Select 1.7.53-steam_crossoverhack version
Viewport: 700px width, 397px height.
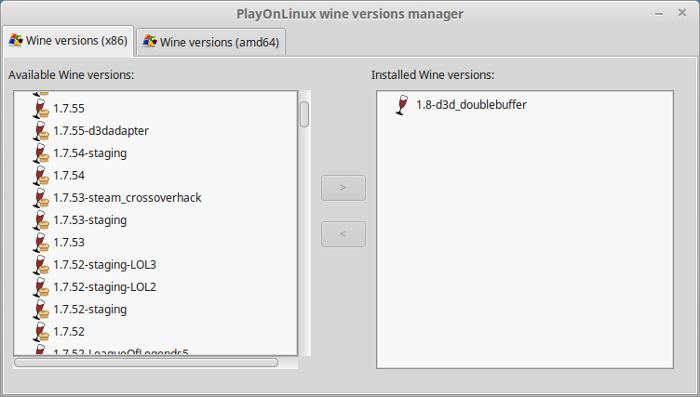click(x=127, y=198)
